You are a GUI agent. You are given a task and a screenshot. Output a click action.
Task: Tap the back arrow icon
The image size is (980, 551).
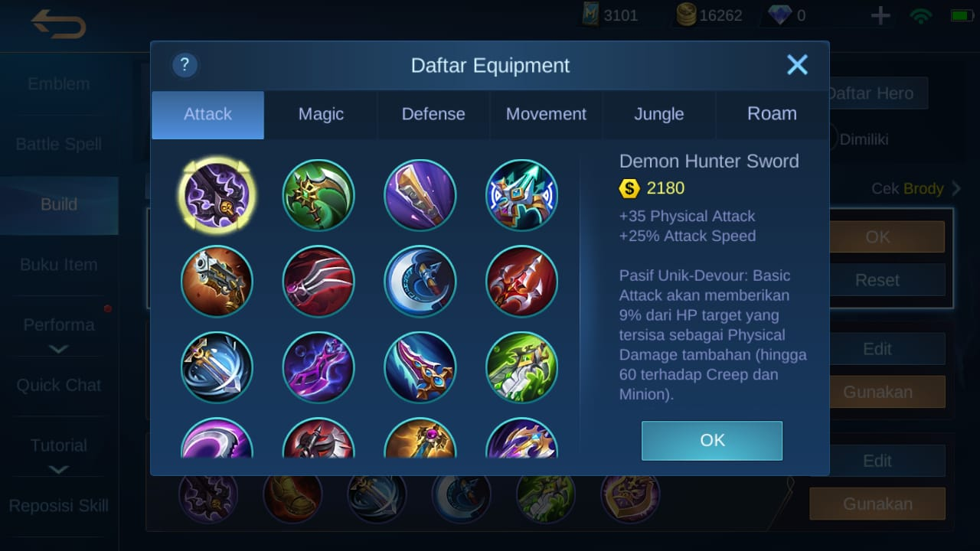59,24
